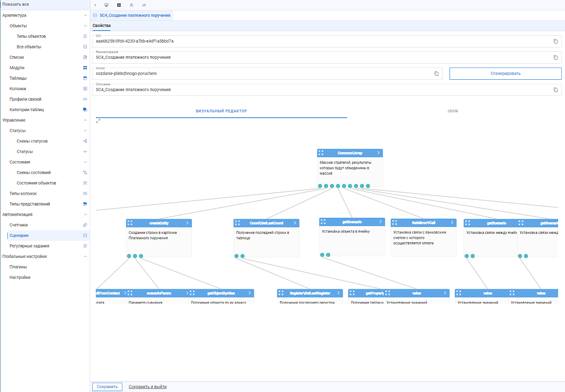Viewport: 565px width, 392px height.
Task: Click the Счетчики counter icon in sidebar
Action: 85,225
